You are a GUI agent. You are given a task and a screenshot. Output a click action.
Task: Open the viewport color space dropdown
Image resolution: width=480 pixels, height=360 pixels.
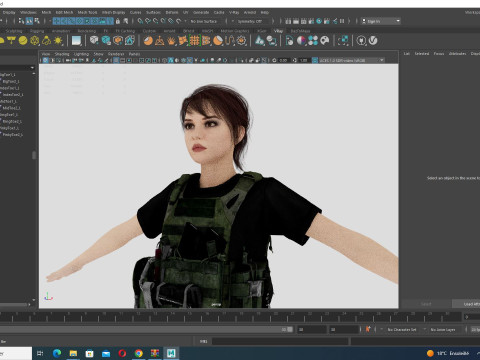(352, 60)
